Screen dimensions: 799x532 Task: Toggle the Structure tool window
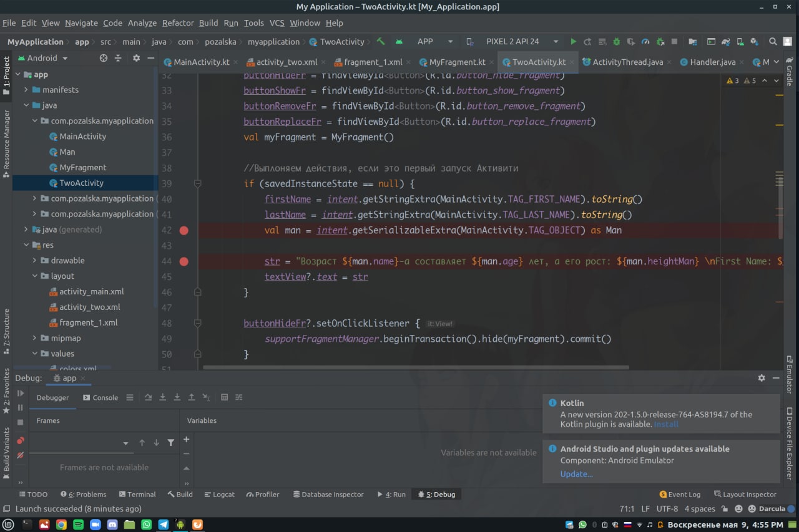tap(6, 331)
